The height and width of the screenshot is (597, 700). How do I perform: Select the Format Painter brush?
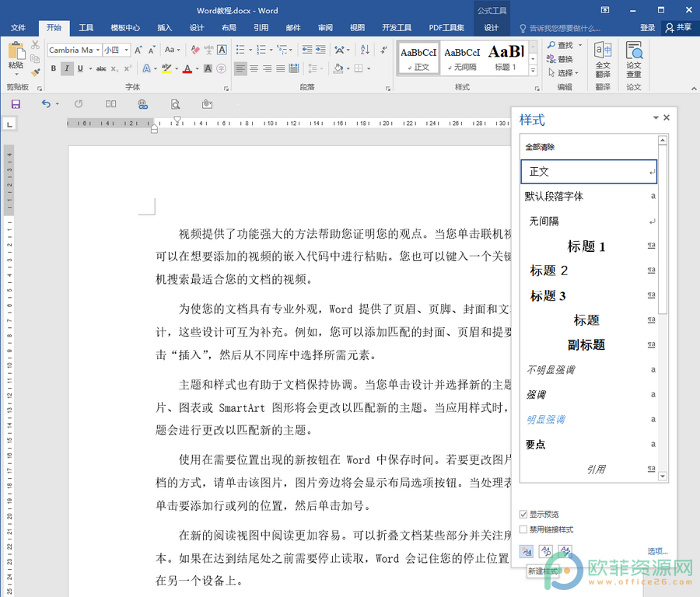coord(35,72)
